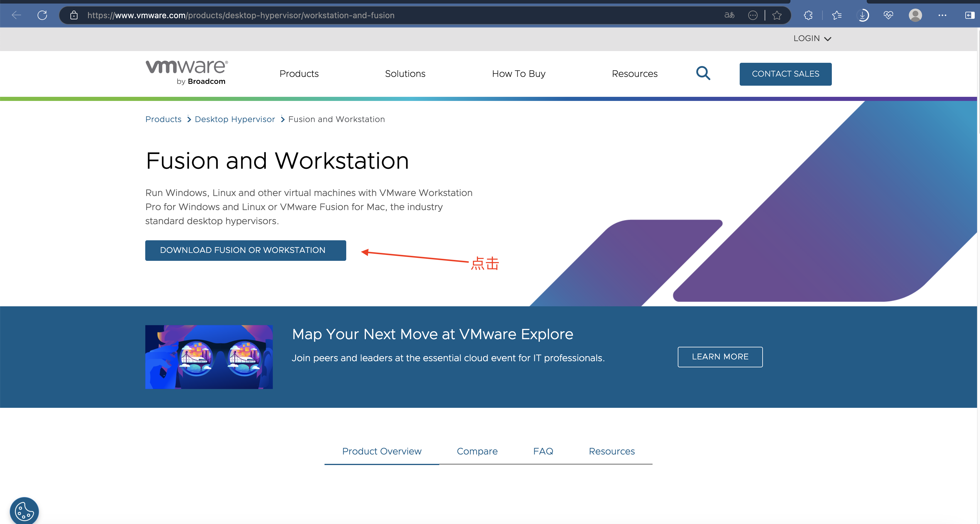The height and width of the screenshot is (524, 980).
Task: Click the Map Your Next Move heading
Action: [432, 334]
